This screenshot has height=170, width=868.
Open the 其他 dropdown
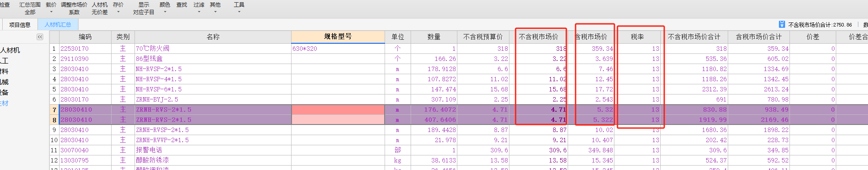pyautogui.click(x=215, y=8)
